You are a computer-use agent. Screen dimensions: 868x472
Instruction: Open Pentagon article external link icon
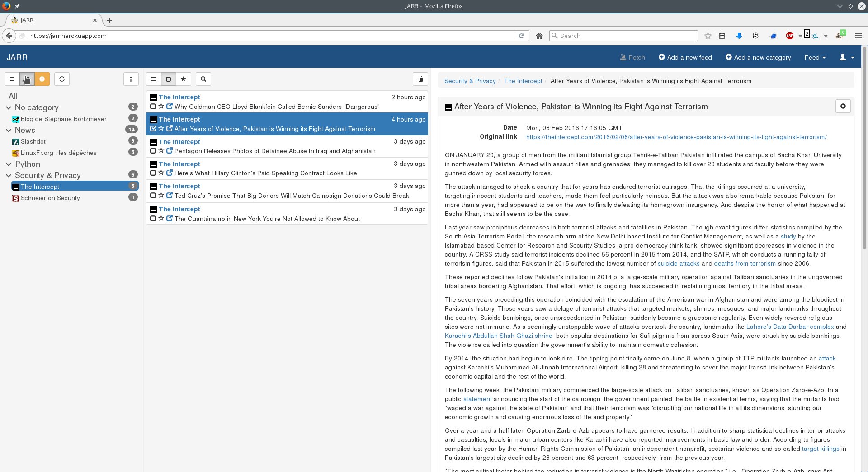170,151
